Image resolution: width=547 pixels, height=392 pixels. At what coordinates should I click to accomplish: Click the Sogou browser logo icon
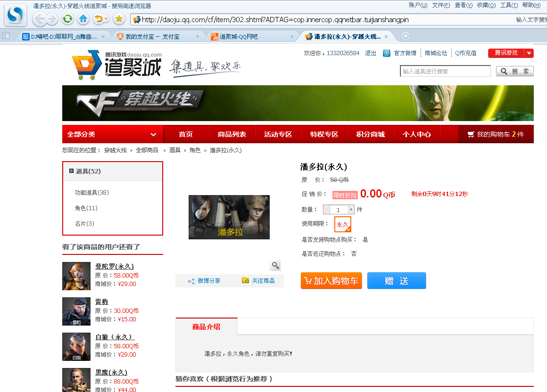[x=16, y=15]
